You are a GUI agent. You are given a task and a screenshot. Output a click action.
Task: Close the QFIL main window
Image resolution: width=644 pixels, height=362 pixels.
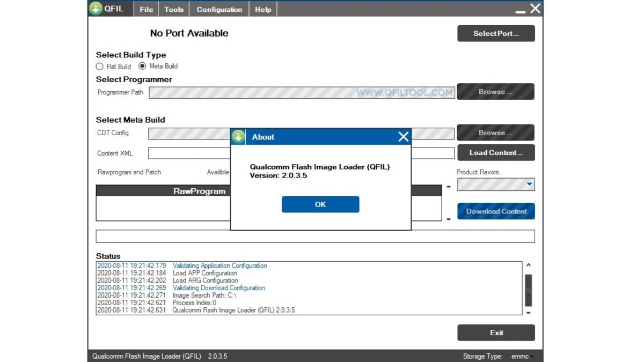click(535, 9)
